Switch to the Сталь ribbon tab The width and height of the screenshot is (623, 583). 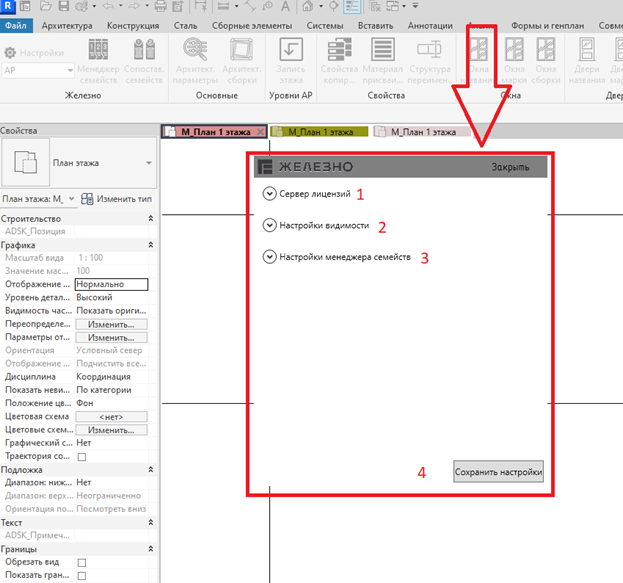186,26
